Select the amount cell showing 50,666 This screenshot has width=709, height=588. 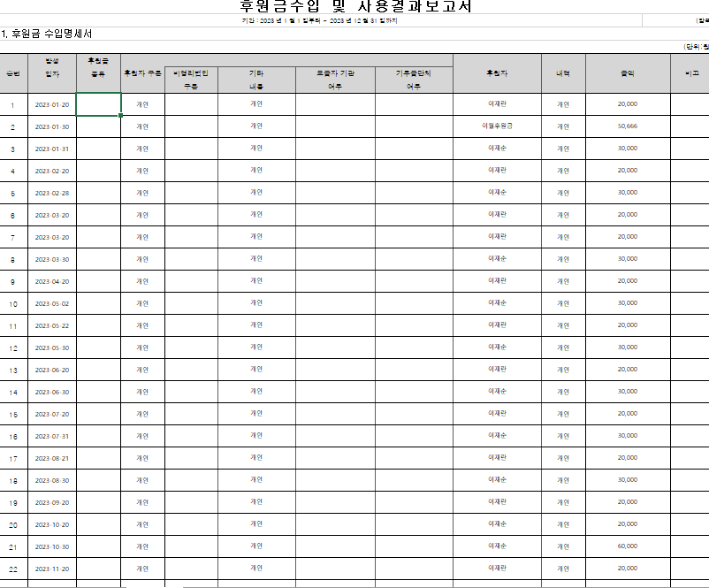point(627,126)
